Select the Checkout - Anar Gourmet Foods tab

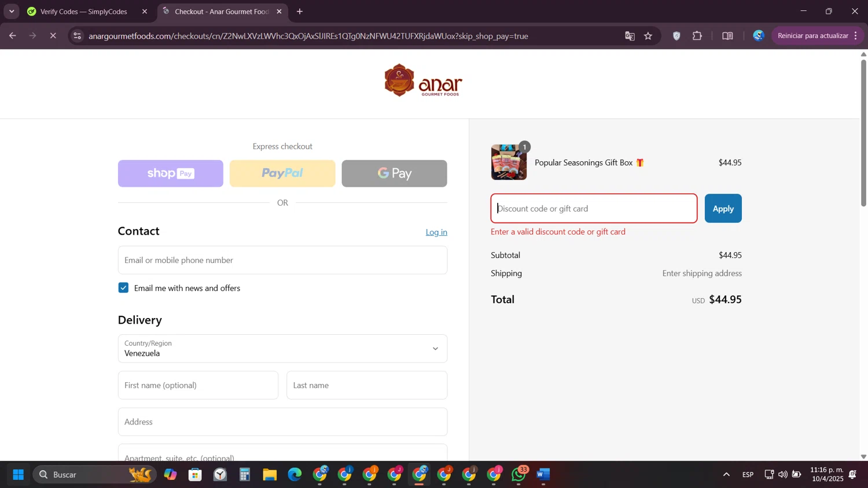[x=222, y=12]
